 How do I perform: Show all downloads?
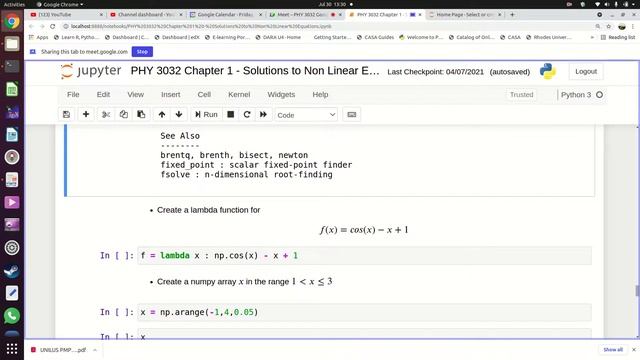pos(613,350)
